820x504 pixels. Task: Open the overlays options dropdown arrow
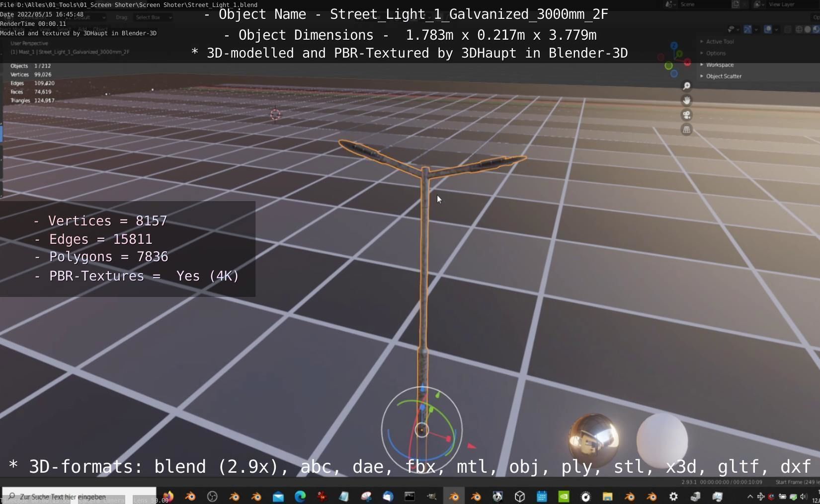[x=776, y=29]
